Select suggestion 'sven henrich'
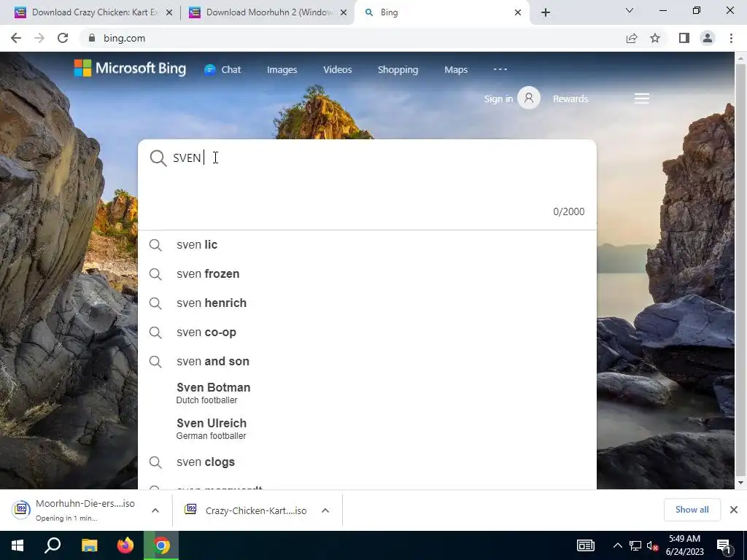Image resolution: width=747 pixels, height=560 pixels. [x=367, y=303]
